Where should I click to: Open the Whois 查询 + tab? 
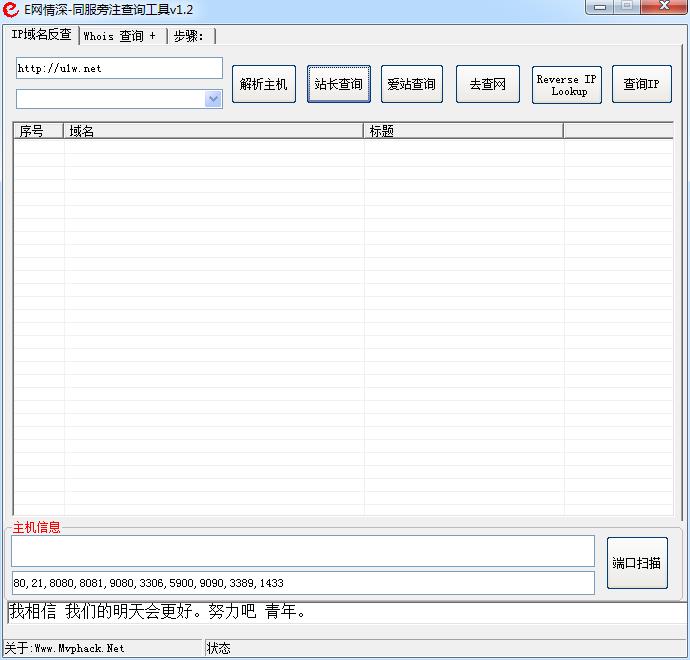[x=120, y=36]
